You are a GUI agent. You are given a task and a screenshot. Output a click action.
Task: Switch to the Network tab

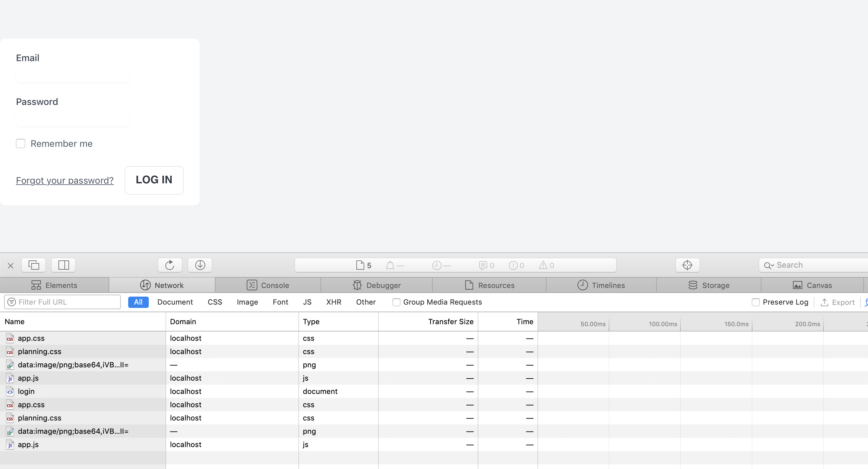point(162,285)
